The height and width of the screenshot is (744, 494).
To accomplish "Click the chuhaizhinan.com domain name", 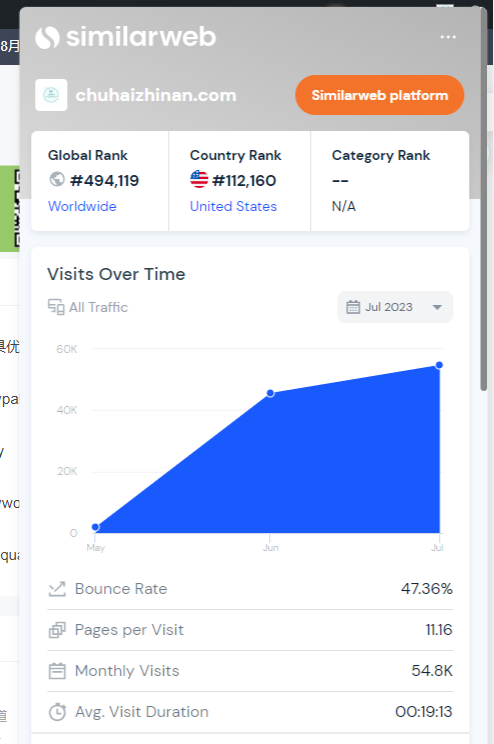I will (x=156, y=95).
